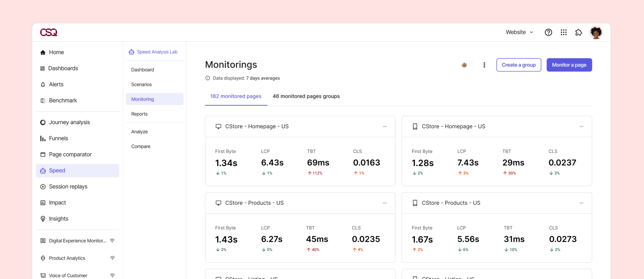This screenshot has height=279, width=644.
Task: Open Digital Experience Monitoring item
Action: click(77, 240)
